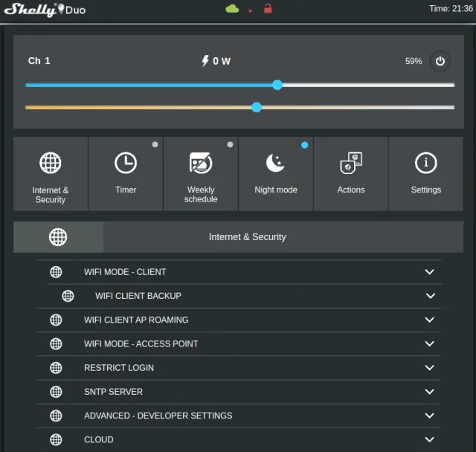Expand the RESTRICT LOGIN chevron
Image resolution: width=476 pixels, height=452 pixels.
(x=429, y=368)
